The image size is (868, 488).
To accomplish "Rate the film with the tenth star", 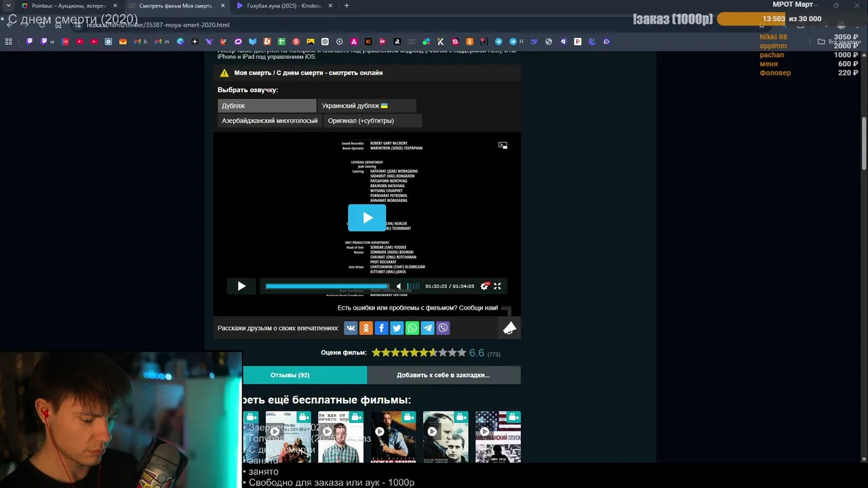I will click(x=462, y=352).
